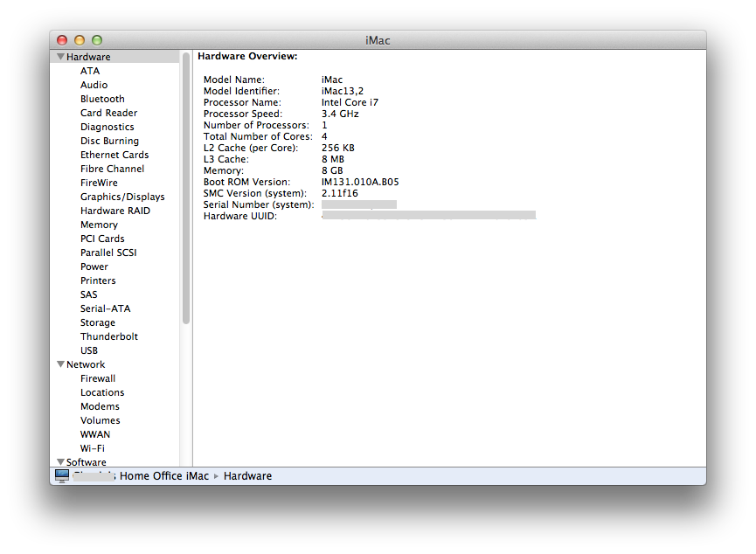Screen dimensions: 756x554
Task: Select USB in the sidebar
Action: pos(89,350)
